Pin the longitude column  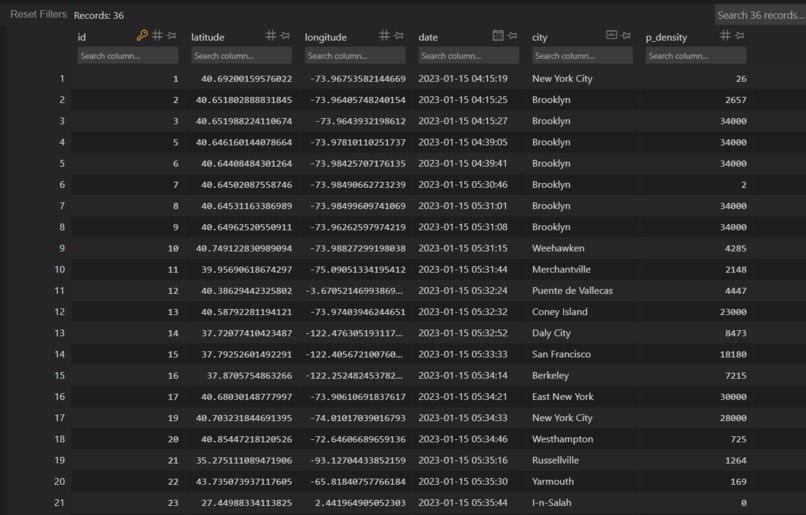pos(399,35)
